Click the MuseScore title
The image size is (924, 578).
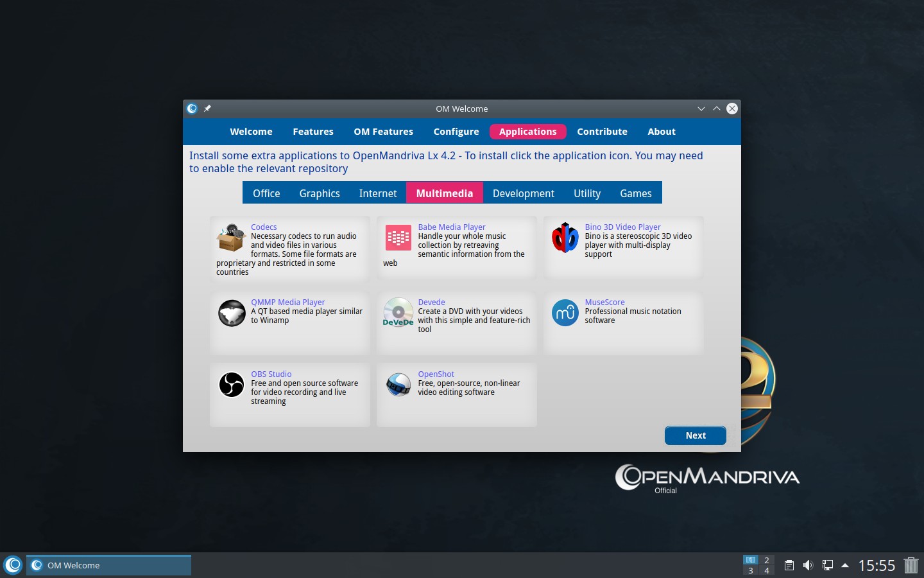[604, 302]
